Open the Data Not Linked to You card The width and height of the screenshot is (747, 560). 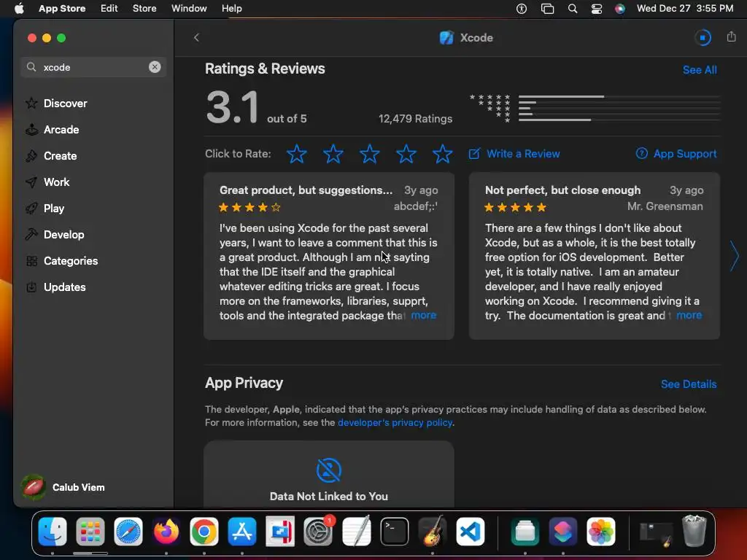(x=329, y=474)
